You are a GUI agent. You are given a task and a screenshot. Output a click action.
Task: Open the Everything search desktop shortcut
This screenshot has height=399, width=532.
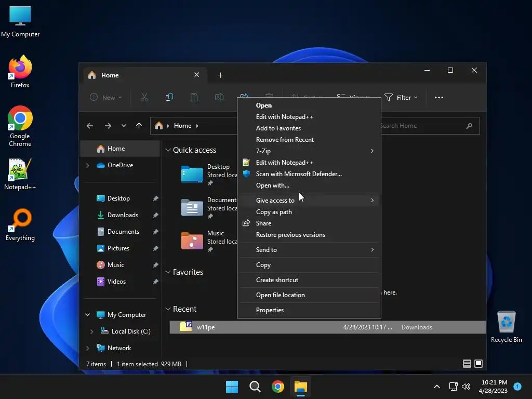tap(20, 224)
